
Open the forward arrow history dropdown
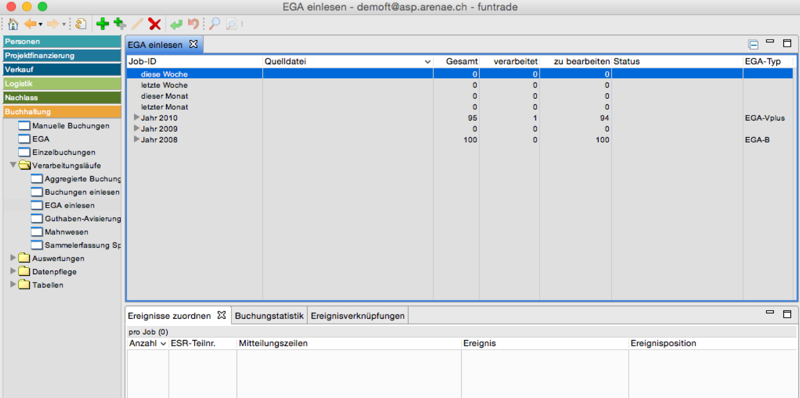tap(63, 24)
